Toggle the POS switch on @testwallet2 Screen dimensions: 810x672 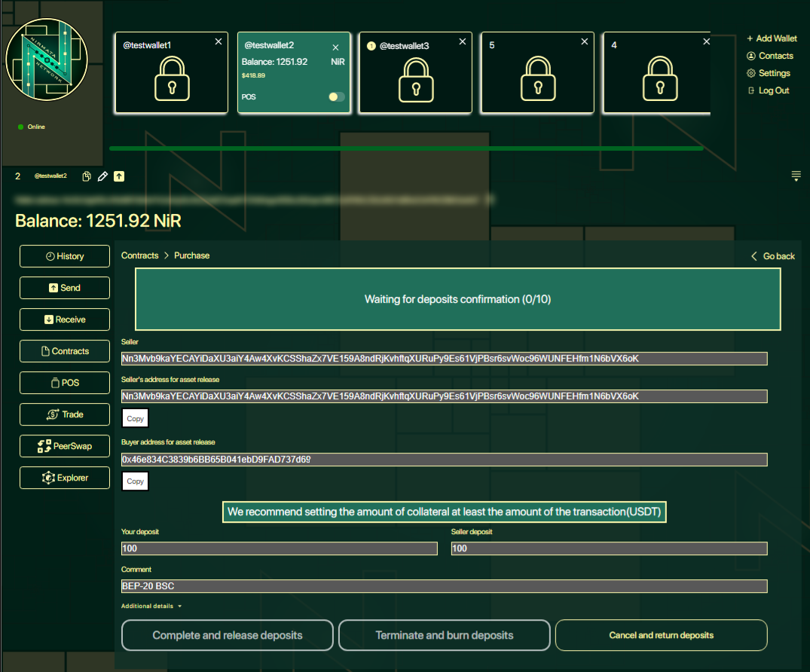[337, 97]
